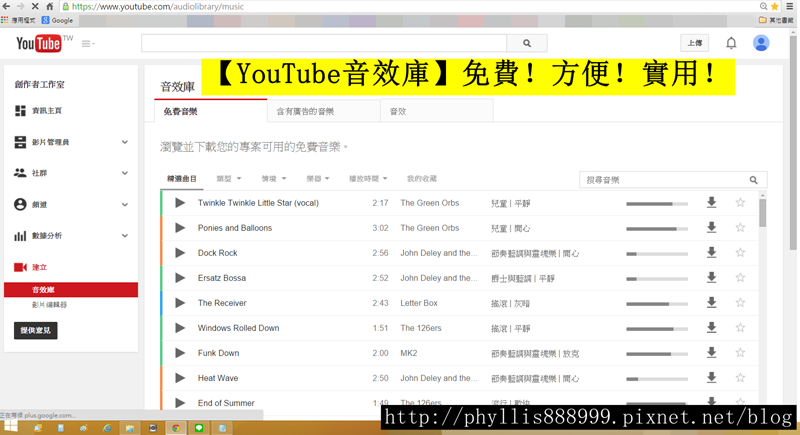Download The Receiver
The width and height of the screenshot is (800, 435).
711,302
